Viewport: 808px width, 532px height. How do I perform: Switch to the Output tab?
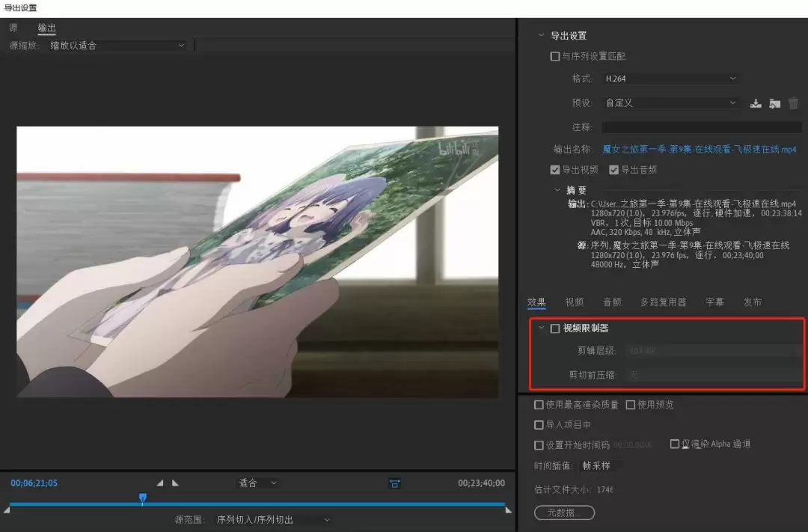pos(46,28)
